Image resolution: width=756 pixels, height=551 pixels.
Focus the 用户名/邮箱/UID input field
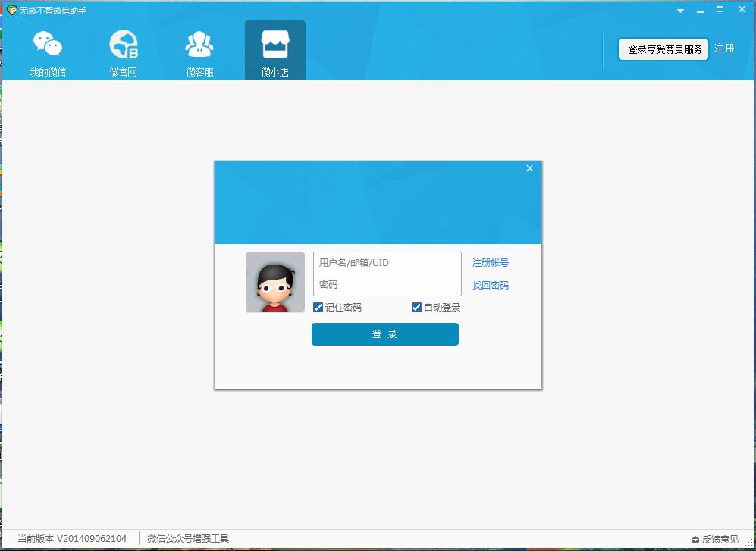[x=387, y=263]
